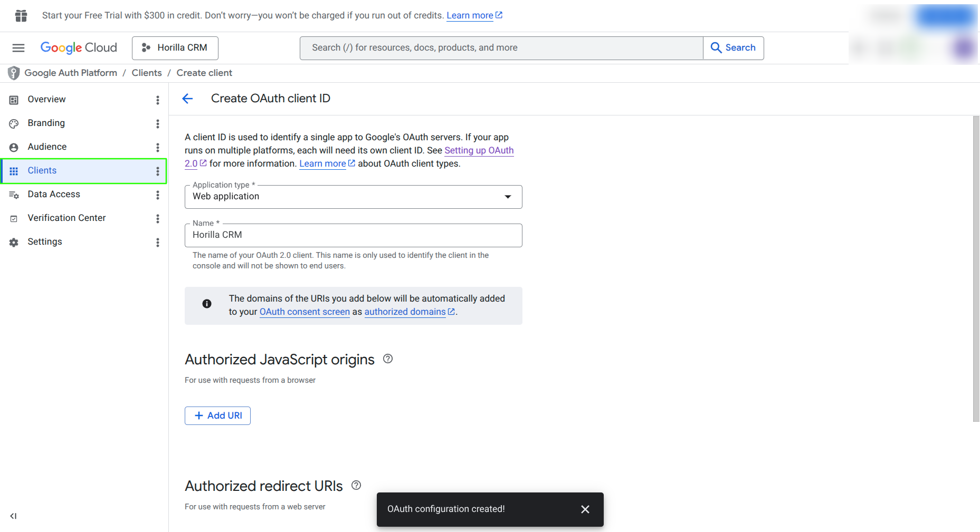The width and height of the screenshot is (980, 532).
Task: Collapse the sidebar with the bottom-left arrow icon
Action: point(14,516)
